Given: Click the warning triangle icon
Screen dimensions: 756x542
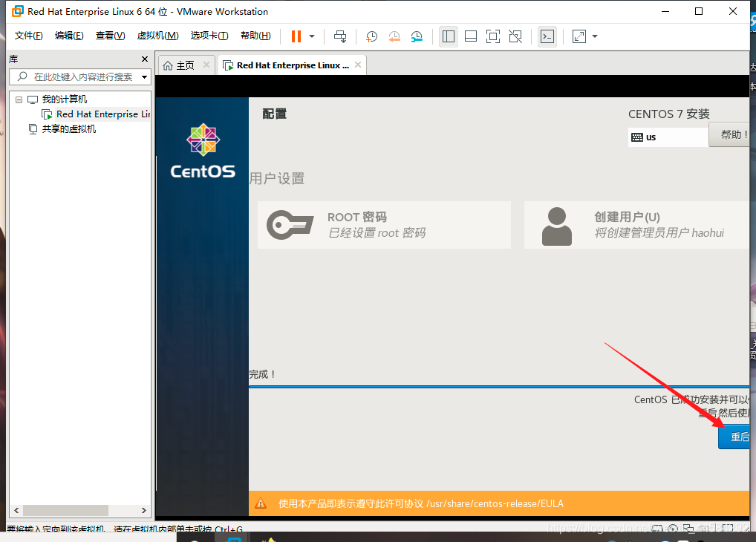Looking at the screenshot, I should pos(261,503).
